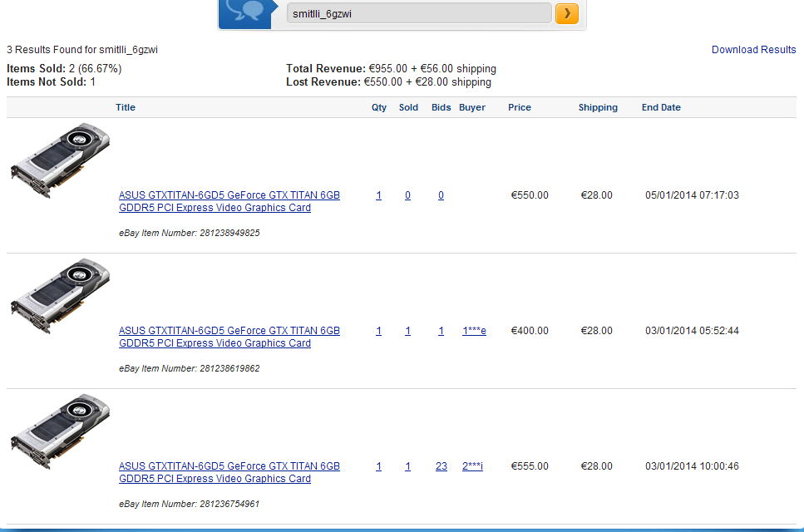Screen dimensions: 804x532
Task: Open buyer 1***e profile link
Action: point(474,331)
